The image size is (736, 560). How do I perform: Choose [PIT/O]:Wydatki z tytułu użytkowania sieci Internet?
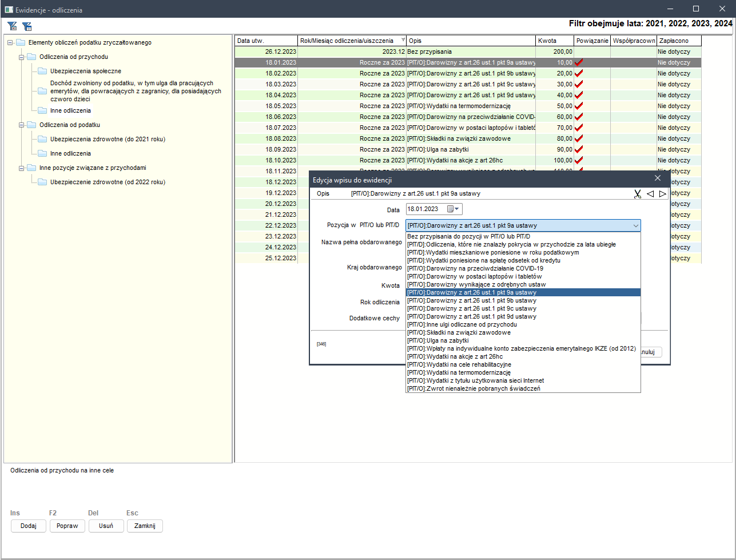523,380
